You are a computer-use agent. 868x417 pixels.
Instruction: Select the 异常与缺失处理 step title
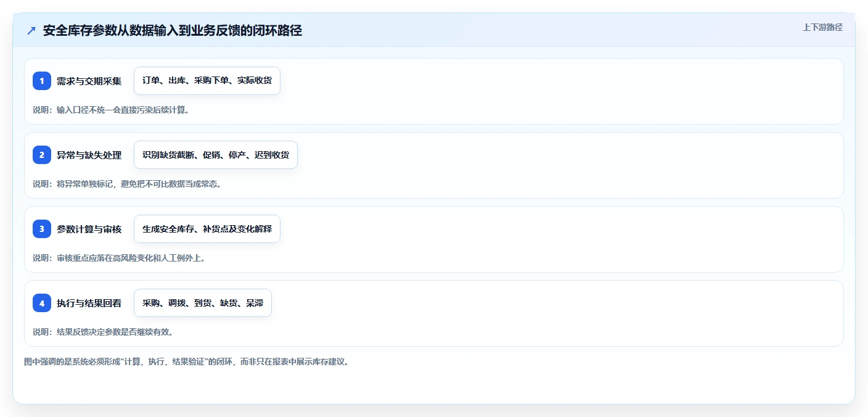tap(89, 155)
